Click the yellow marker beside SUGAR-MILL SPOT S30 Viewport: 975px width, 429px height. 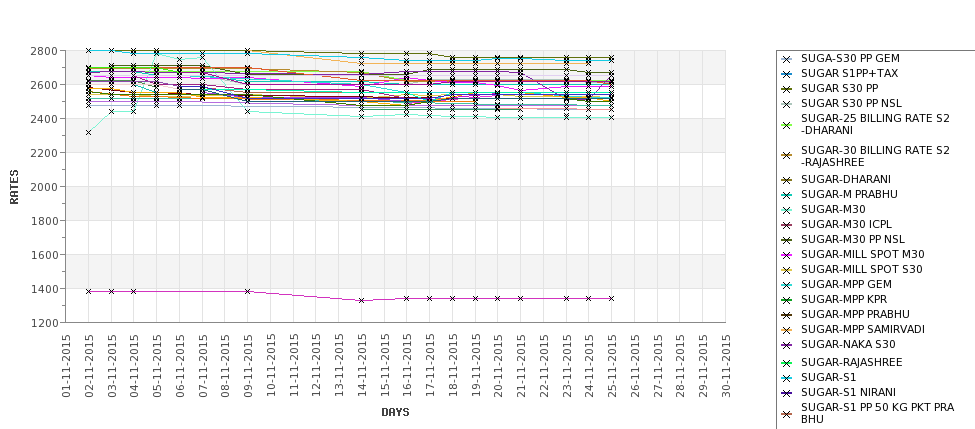pyautogui.click(x=787, y=270)
